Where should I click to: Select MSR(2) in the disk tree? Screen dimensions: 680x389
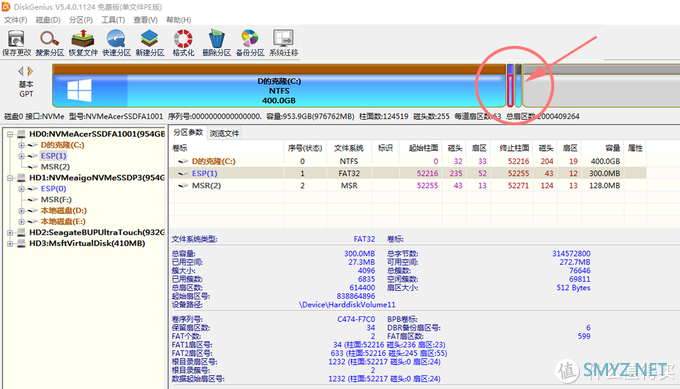click(x=55, y=167)
